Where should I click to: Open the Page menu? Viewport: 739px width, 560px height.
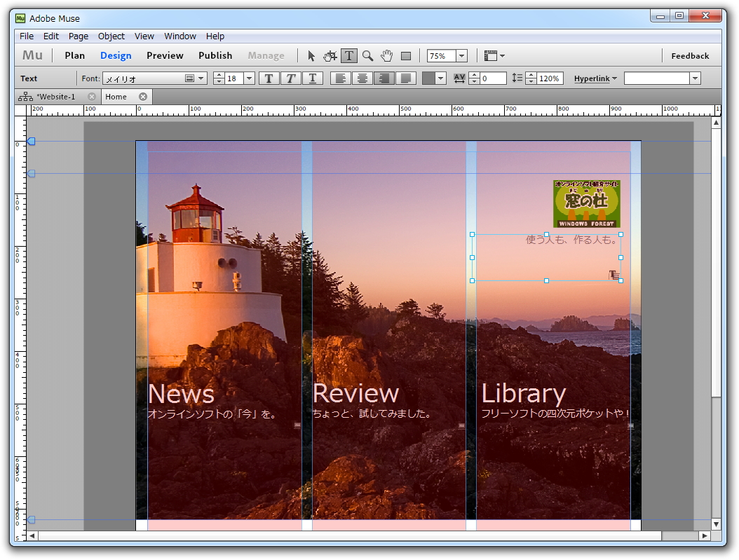click(79, 36)
